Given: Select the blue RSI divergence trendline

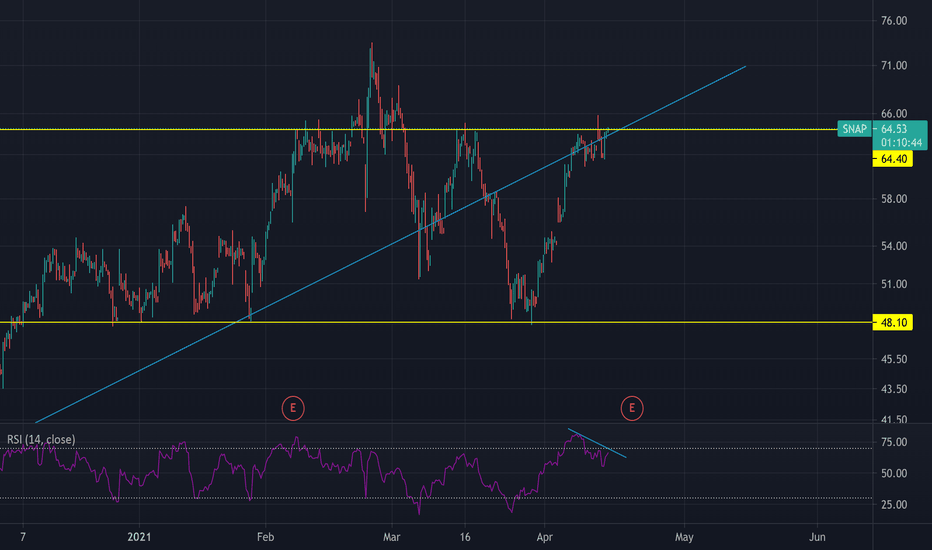Looking at the screenshot, I should (x=597, y=443).
